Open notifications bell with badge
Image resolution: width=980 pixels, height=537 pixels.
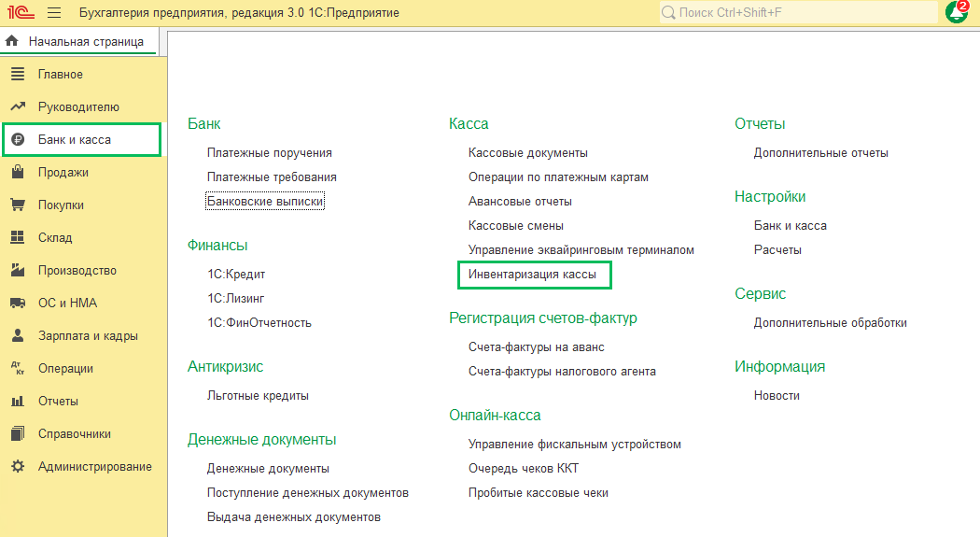coord(957,12)
